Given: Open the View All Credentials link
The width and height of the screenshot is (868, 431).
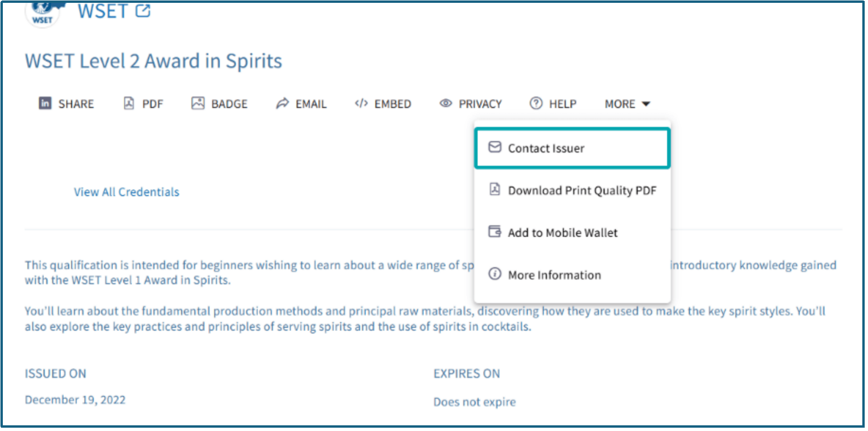Looking at the screenshot, I should 127,192.
